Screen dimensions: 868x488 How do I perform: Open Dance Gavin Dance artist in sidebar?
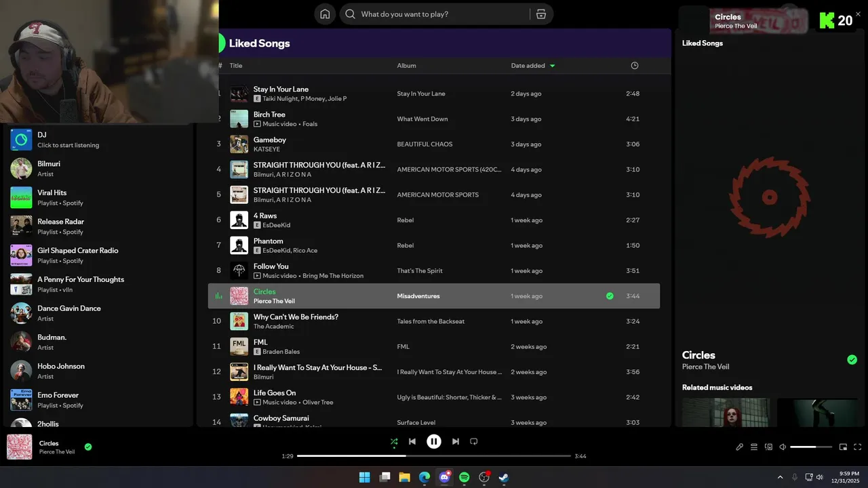click(99, 313)
